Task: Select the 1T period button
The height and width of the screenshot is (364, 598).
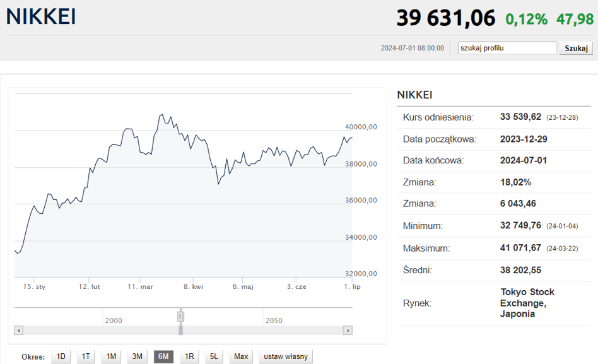Action: coord(86,356)
